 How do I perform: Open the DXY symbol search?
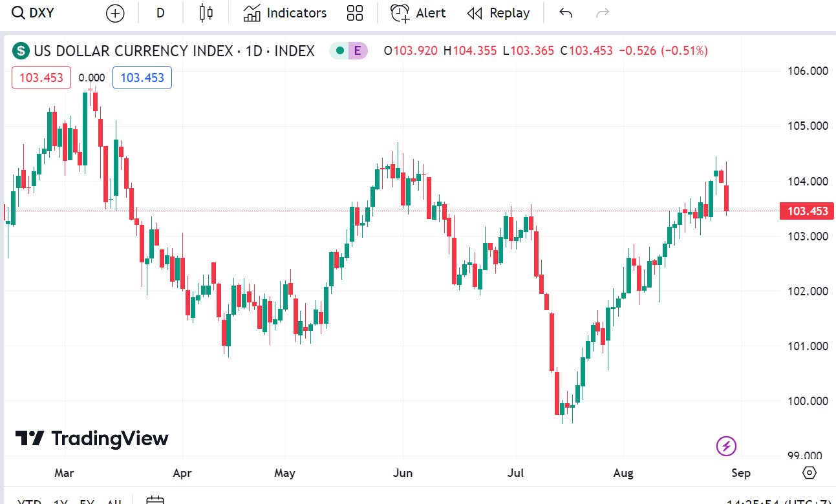(x=34, y=13)
